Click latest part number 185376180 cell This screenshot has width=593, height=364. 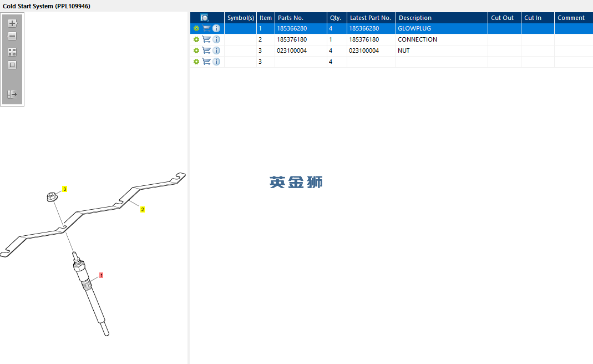point(371,39)
